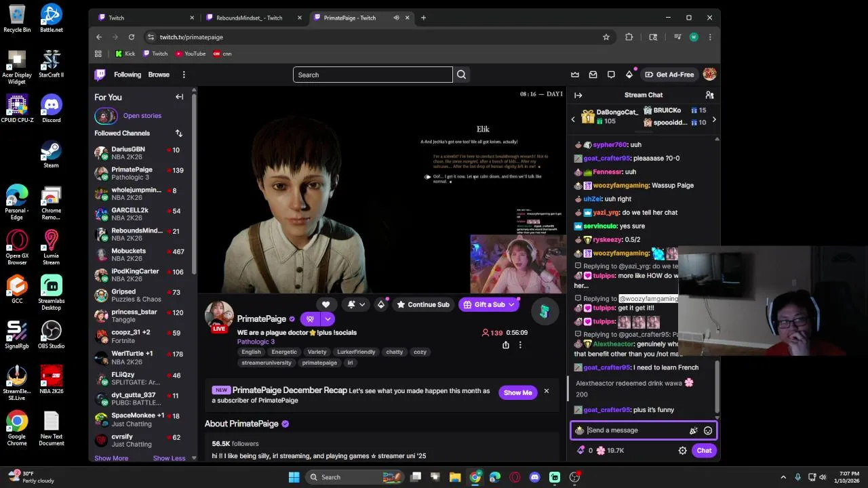Switch to the first Twitch tab
868x488 pixels.
[144, 18]
